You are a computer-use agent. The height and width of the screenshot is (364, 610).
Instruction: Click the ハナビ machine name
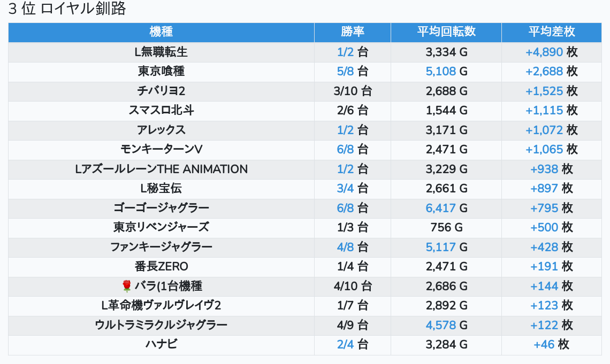click(161, 344)
